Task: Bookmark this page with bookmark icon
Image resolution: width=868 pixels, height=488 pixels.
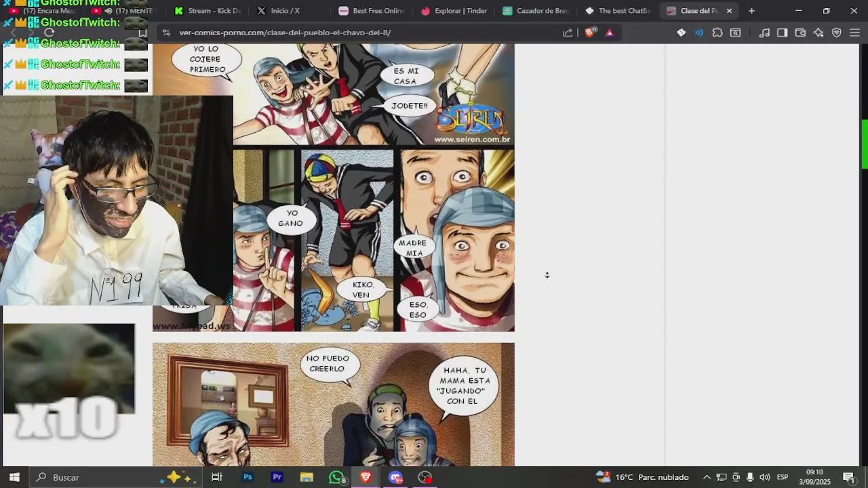Action: point(142,33)
